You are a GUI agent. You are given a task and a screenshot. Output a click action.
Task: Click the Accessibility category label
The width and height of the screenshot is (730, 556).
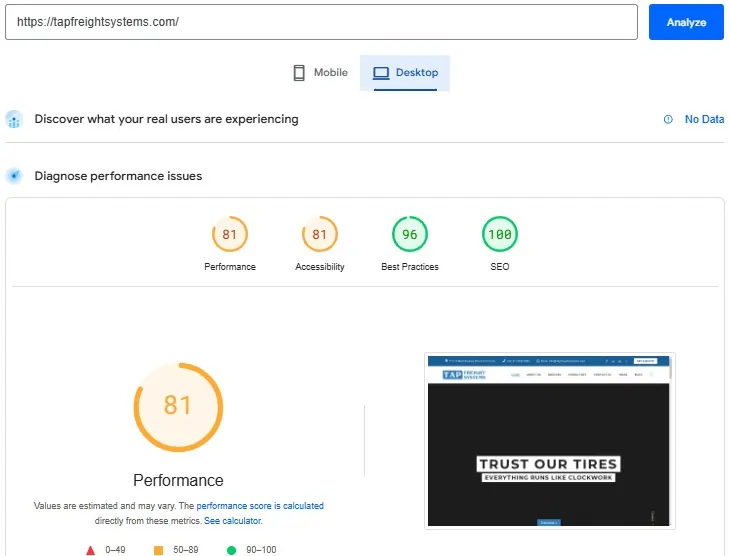320,267
